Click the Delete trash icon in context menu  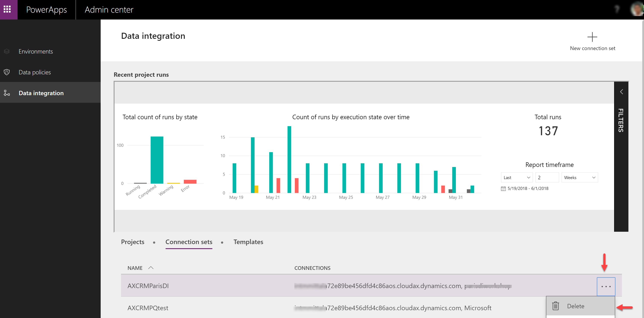click(x=556, y=306)
